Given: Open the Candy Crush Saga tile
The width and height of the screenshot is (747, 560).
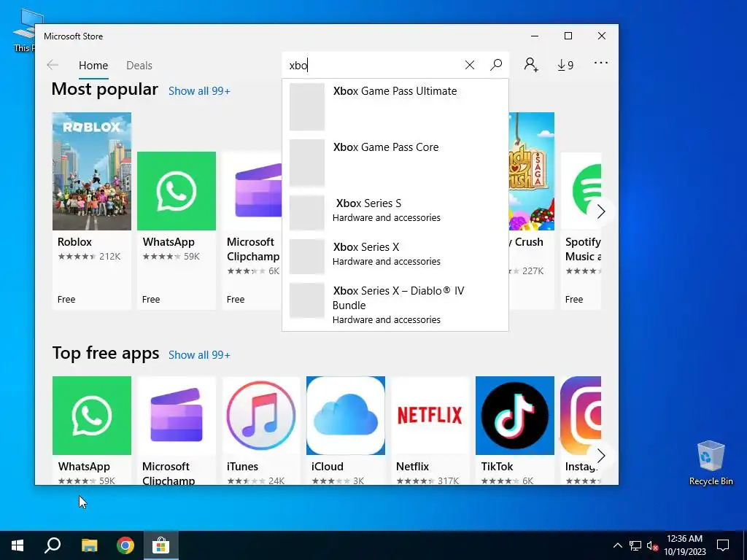Looking at the screenshot, I should click(x=532, y=211).
